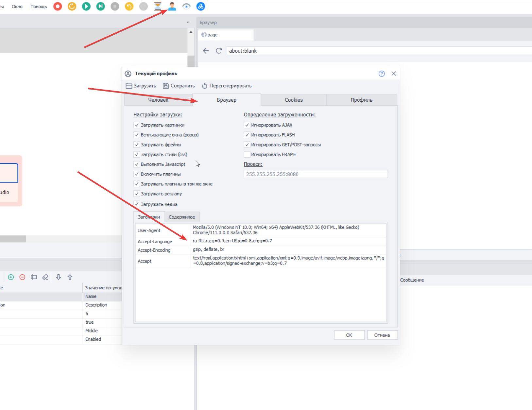Click the browser Back arrow
The image size is (532, 410).
206,51
